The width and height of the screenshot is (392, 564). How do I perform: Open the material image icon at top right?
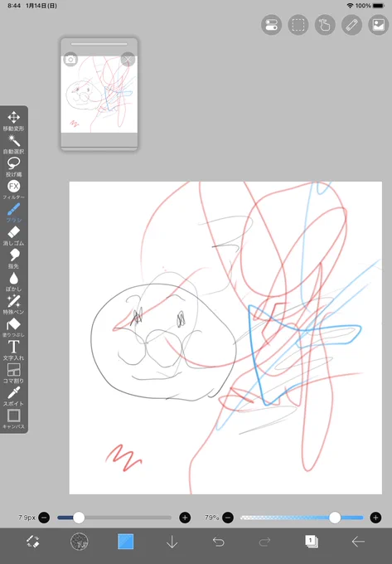(379, 25)
